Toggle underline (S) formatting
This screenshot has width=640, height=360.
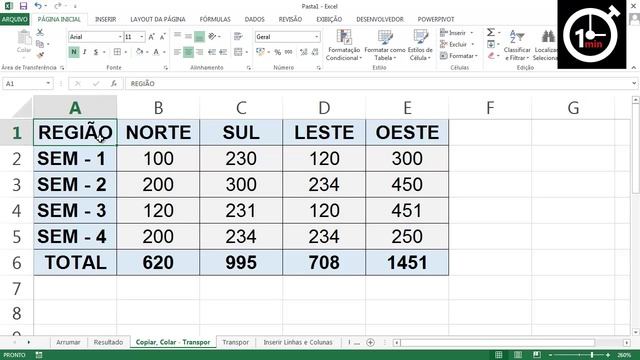pyautogui.click(x=96, y=52)
